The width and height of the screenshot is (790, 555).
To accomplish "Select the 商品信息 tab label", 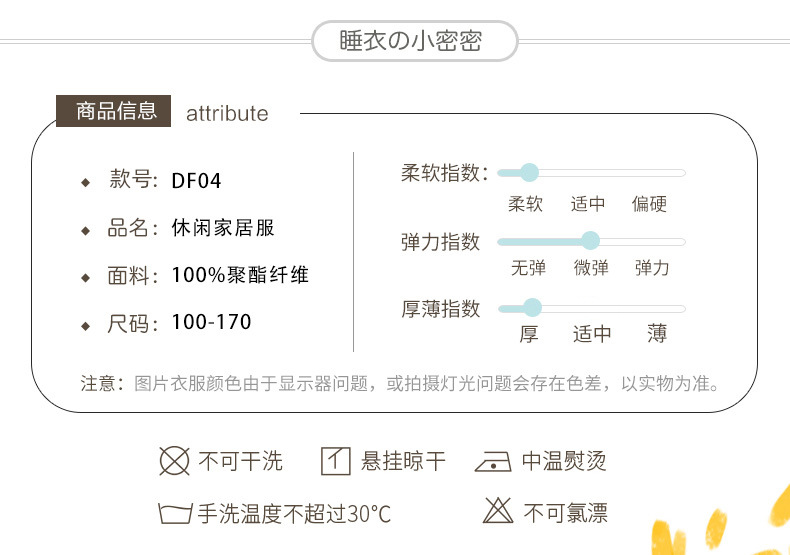I will tap(115, 112).
